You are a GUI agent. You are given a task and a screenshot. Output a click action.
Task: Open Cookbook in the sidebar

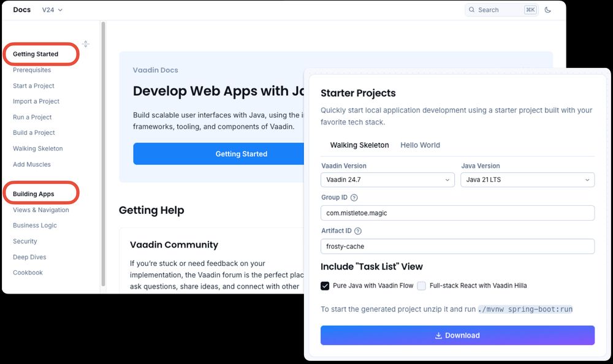(28, 273)
